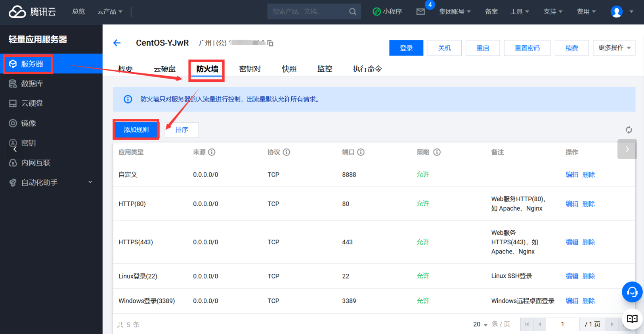Expand the account menu arrow
Screen dimensions: 644x334
tap(631, 12)
